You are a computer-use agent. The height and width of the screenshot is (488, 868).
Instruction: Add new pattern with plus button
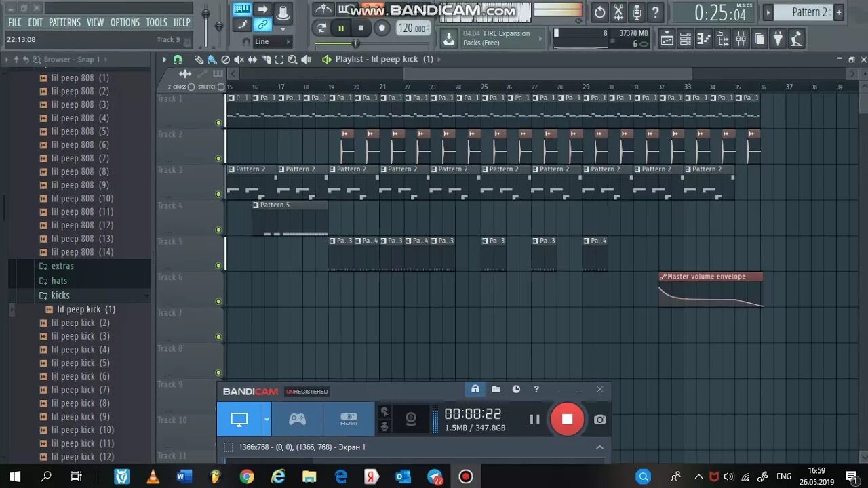(839, 12)
